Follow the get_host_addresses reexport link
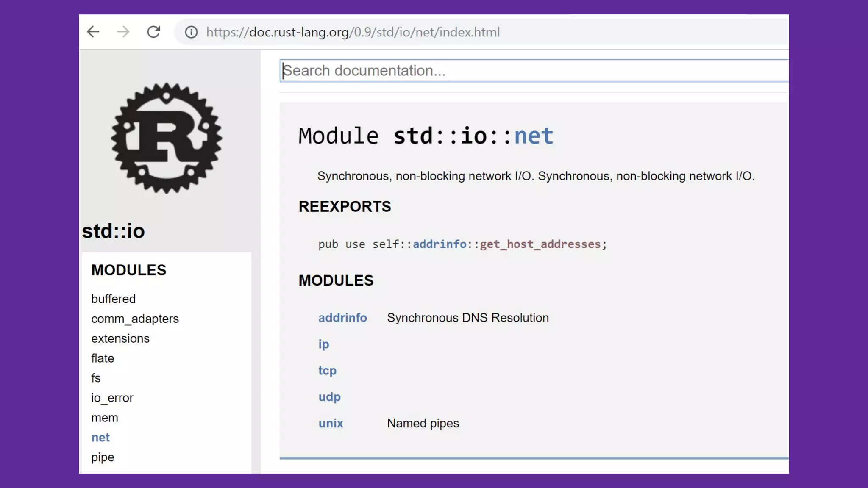 [x=540, y=244]
